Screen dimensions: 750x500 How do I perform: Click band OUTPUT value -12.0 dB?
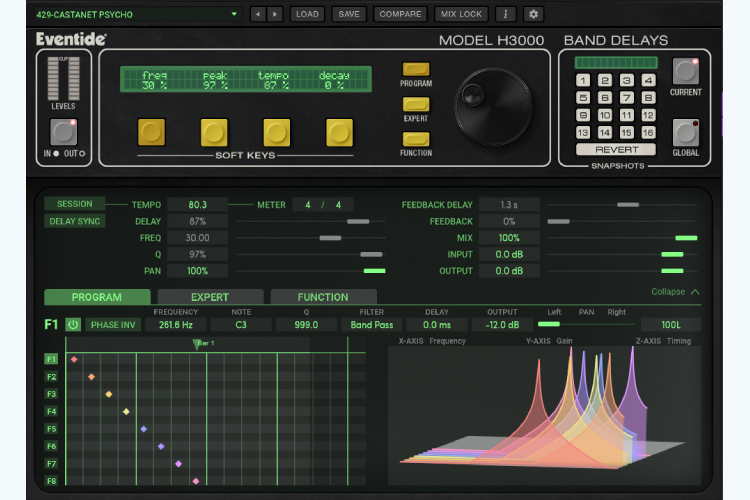click(502, 325)
